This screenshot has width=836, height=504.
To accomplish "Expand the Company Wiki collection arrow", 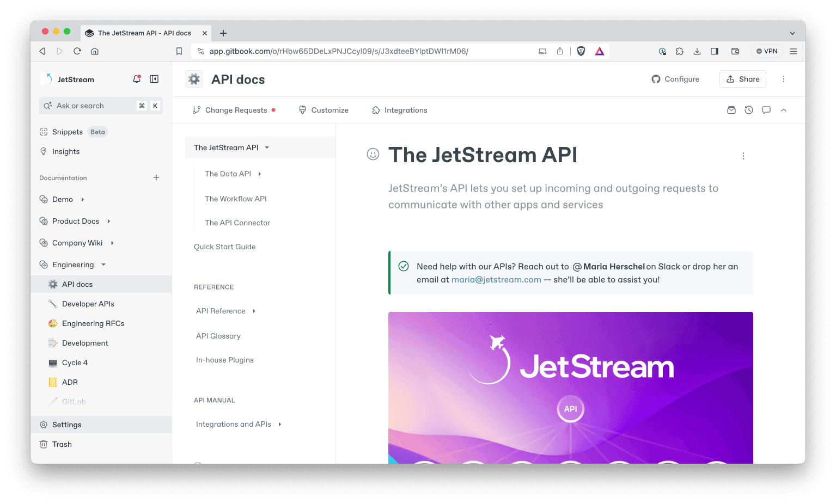I will click(112, 243).
